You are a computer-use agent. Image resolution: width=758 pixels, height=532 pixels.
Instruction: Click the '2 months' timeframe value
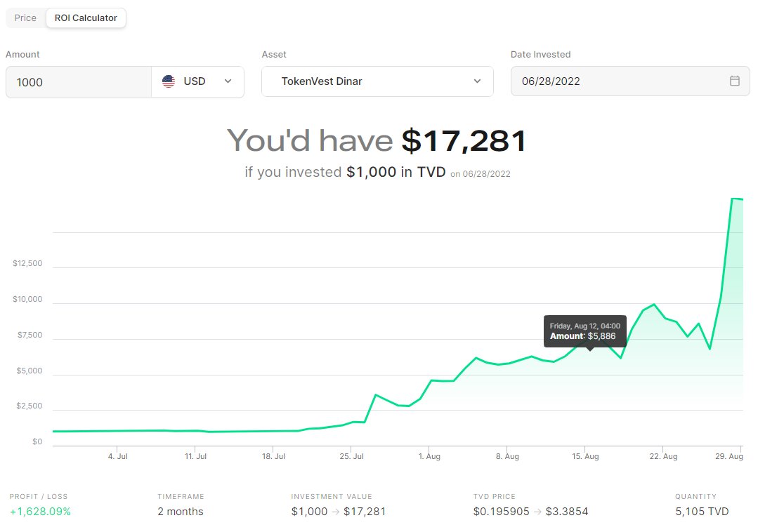(x=181, y=512)
